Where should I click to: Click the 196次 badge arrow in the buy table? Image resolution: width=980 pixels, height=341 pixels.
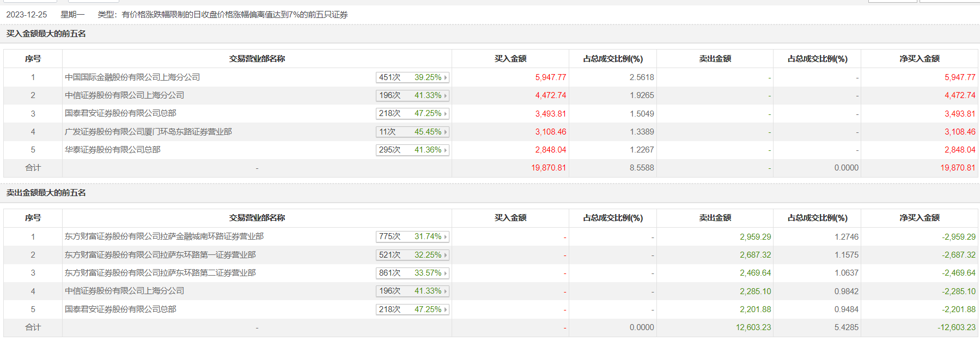pyautogui.click(x=446, y=96)
